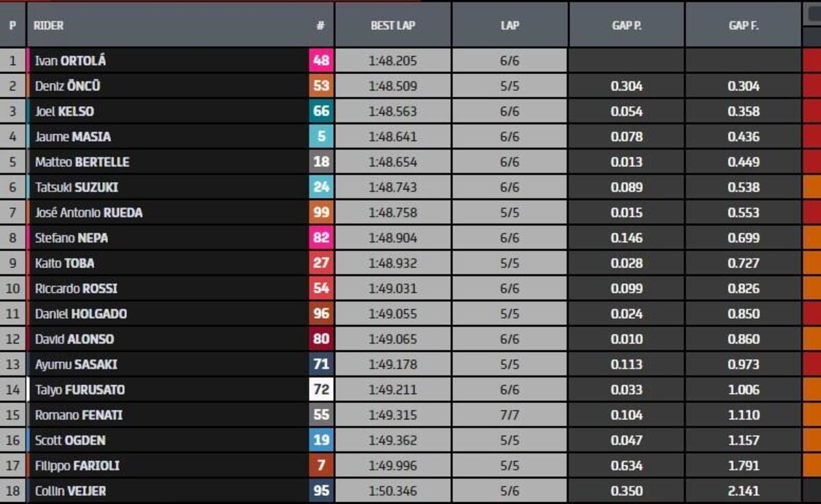Click the best lap time 1:50.346
The image size is (821, 504).
(x=393, y=491)
